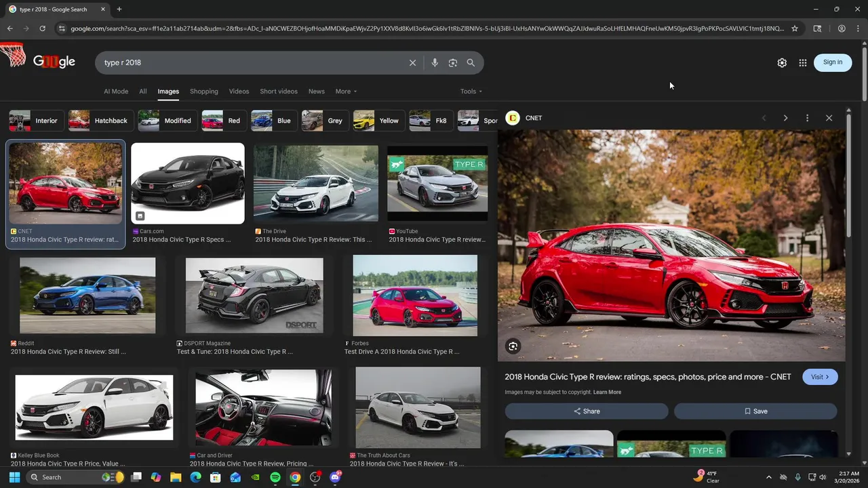
Task: Open a new browser tab
Action: (119, 9)
